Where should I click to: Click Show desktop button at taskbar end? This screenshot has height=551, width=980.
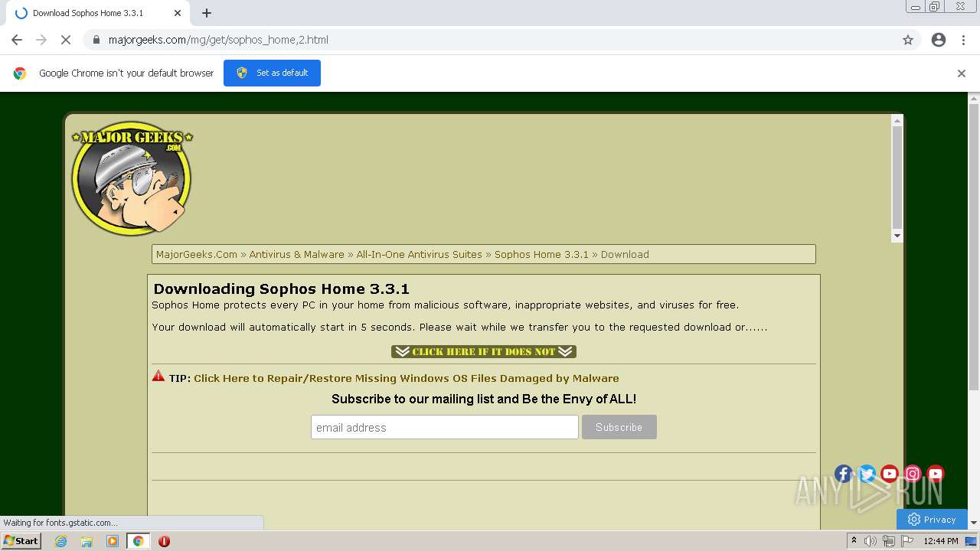971,541
